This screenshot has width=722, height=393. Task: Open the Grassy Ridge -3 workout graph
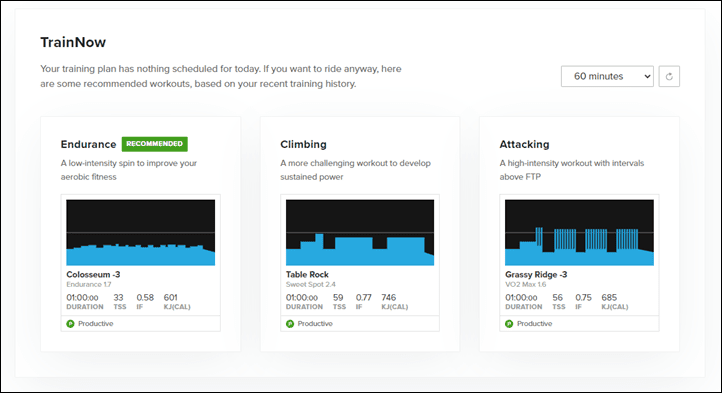(x=579, y=232)
